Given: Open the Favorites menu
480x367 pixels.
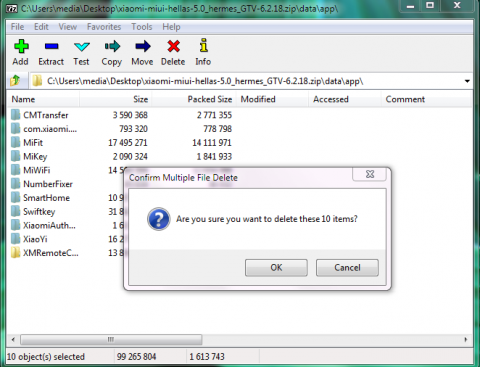Looking at the screenshot, I should (x=104, y=27).
